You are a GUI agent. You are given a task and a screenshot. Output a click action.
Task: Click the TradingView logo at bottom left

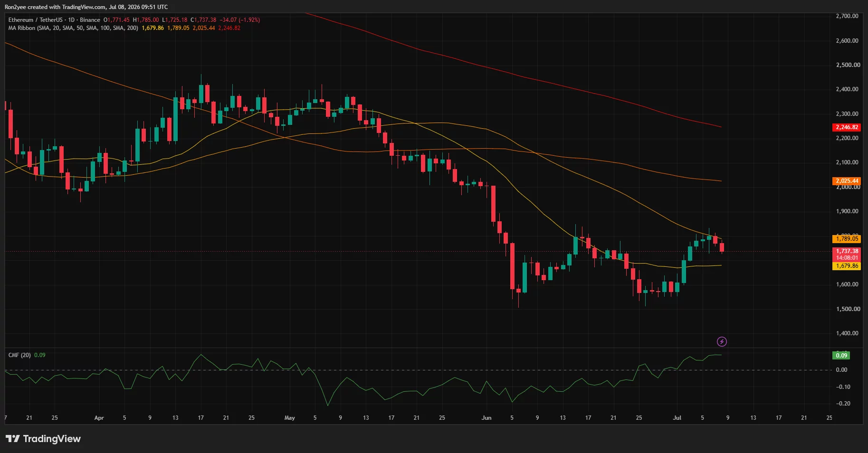[43, 439]
